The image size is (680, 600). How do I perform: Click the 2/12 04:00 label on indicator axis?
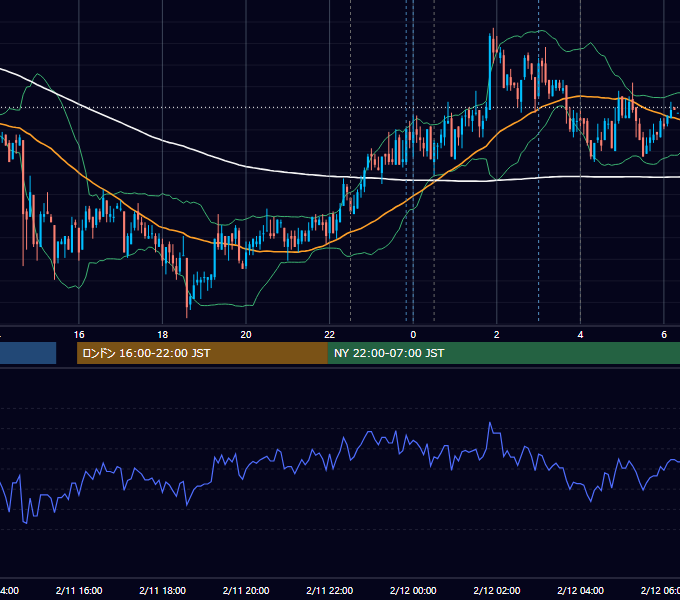point(580,591)
